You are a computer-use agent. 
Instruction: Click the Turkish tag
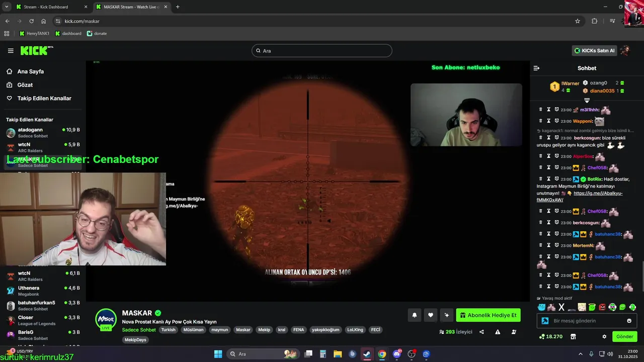[168, 330]
